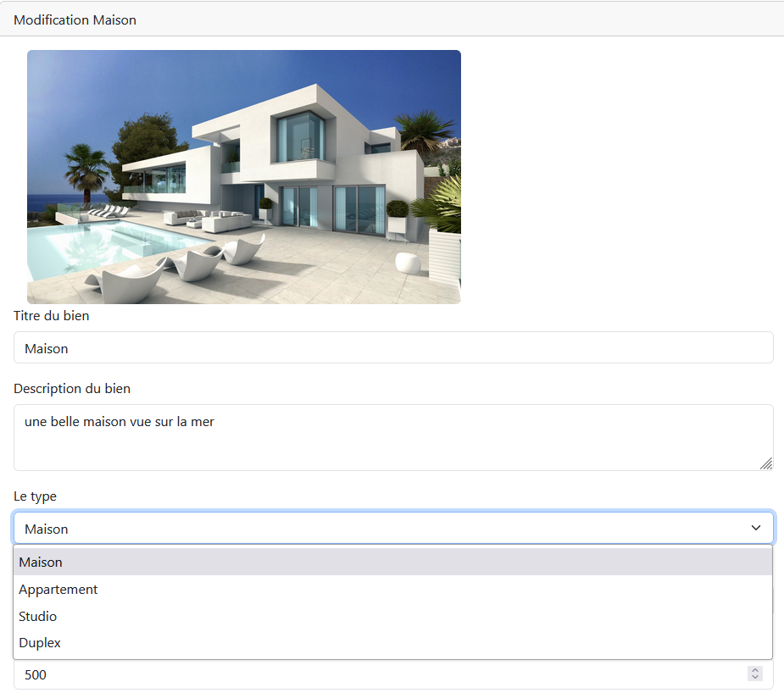Viewport: 784px width, 693px height.
Task: Click the villa property photo
Action: click(x=244, y=177)
